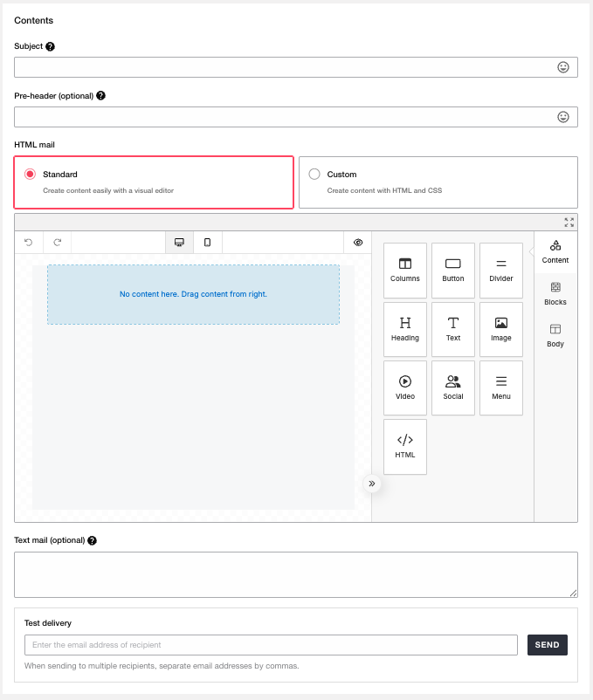Image resolution: width=593 pixels, height=700 pixels.
Task: Select the Video content block
Action: (405, 388)
